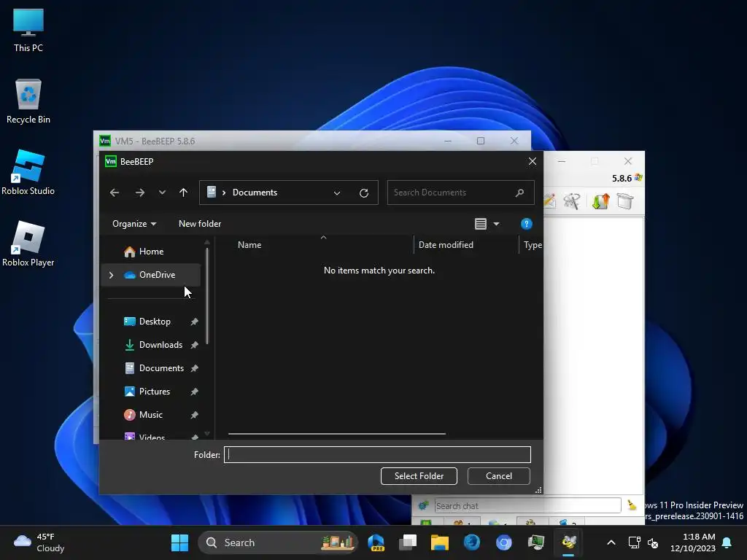The image size is (747, 560).
Task: Expand the OneDrive tree node
Action: (x=111, y=275)
